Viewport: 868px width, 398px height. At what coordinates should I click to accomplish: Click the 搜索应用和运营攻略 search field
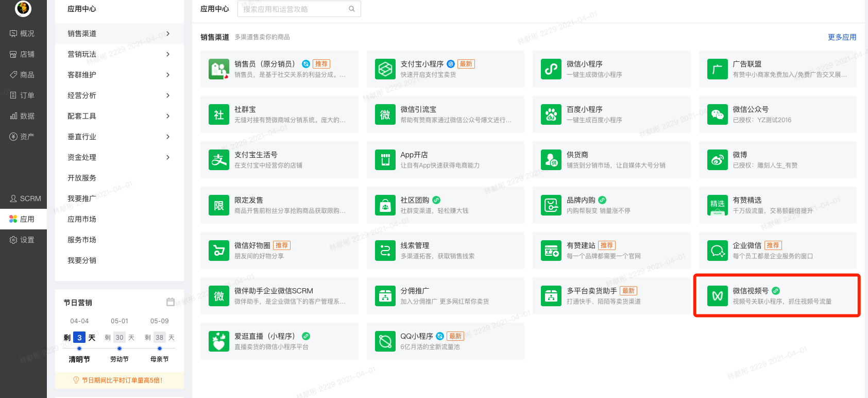(x=294, y=9)
